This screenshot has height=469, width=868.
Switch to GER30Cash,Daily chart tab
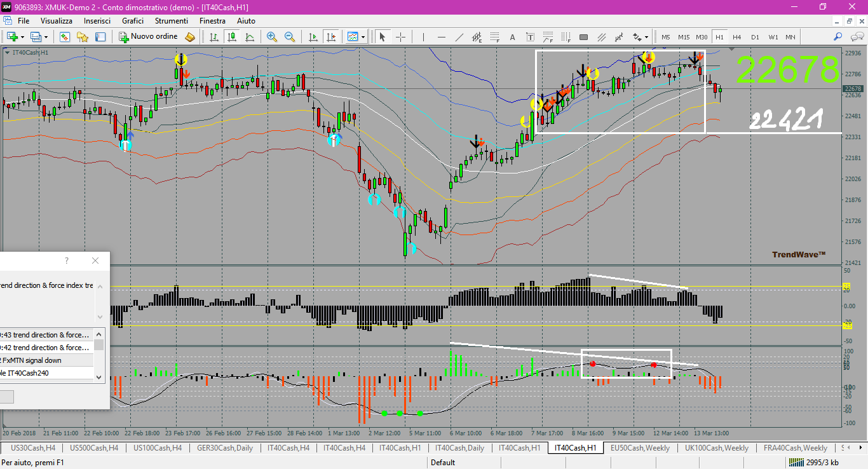[225, 448]
